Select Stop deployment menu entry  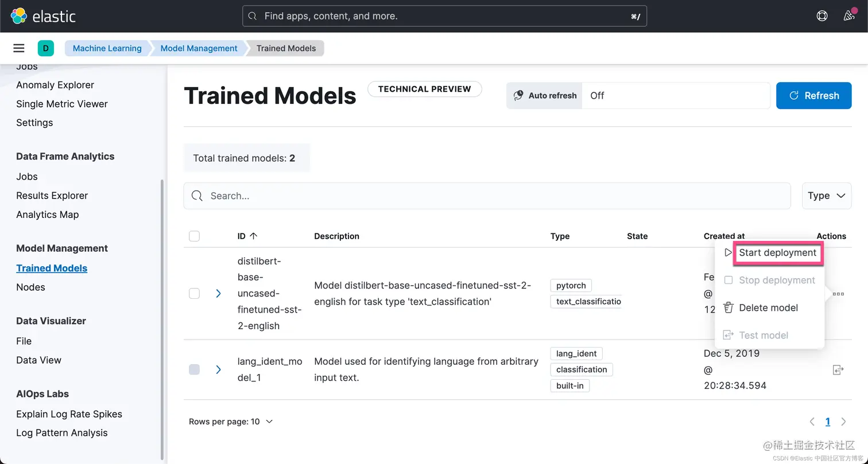[769, 280]
